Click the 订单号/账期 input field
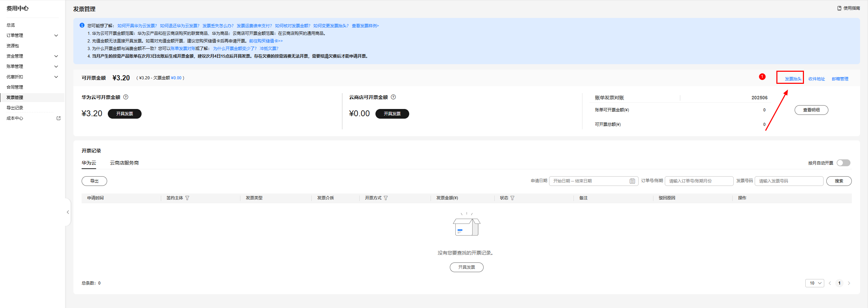The image size is (868, 308). pos(699,181)
